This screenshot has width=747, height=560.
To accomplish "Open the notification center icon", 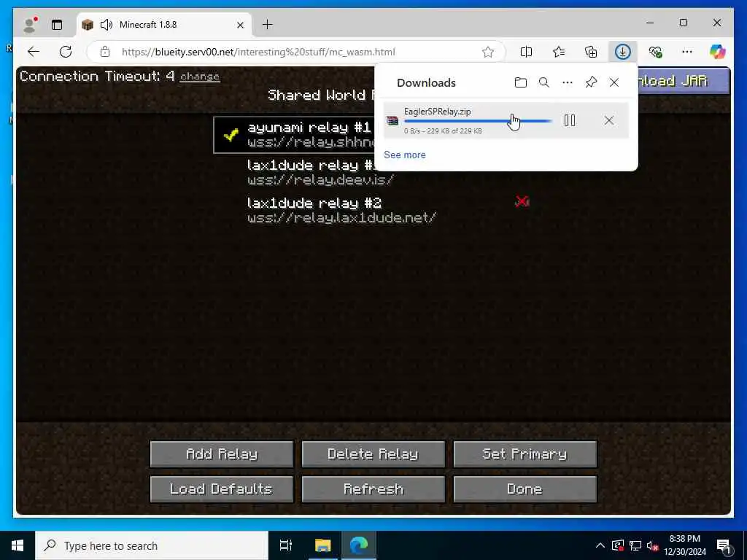I will [x=724, y=545].
